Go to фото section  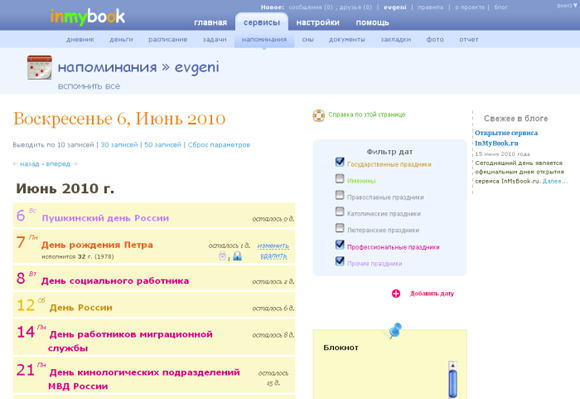click(x=435, y=40)
